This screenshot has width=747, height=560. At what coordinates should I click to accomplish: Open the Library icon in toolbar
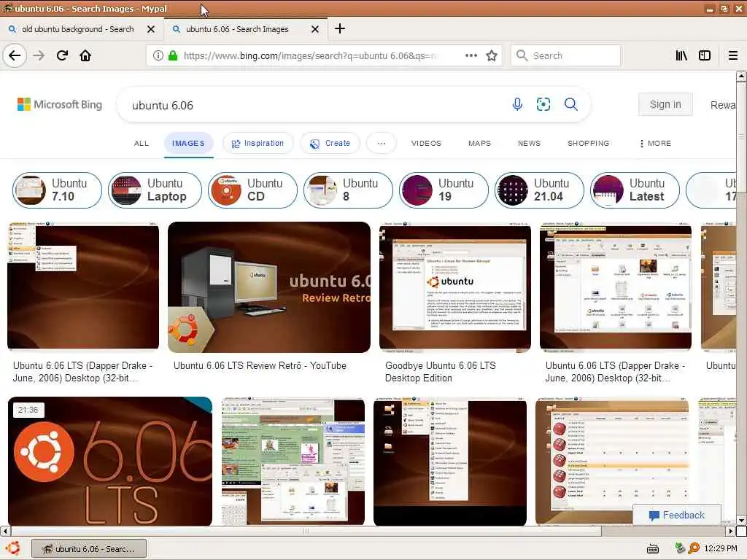pyautogui.click(x=681, y=55)
